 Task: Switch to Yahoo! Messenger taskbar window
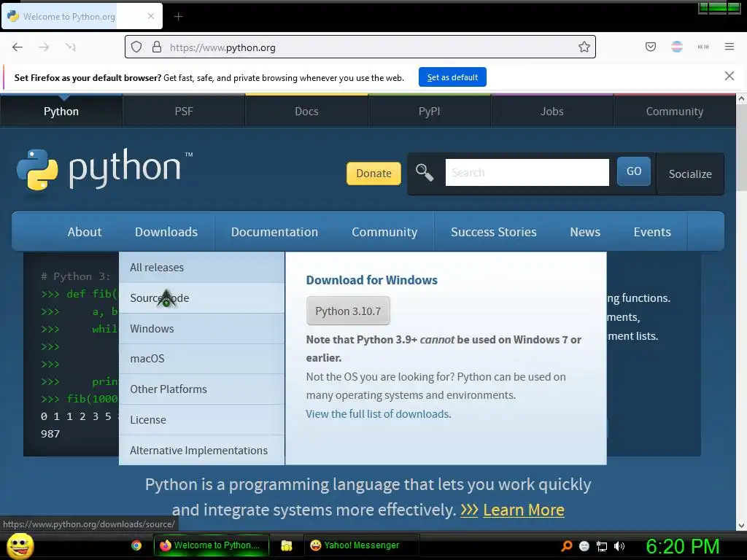[x=362, y=545]
